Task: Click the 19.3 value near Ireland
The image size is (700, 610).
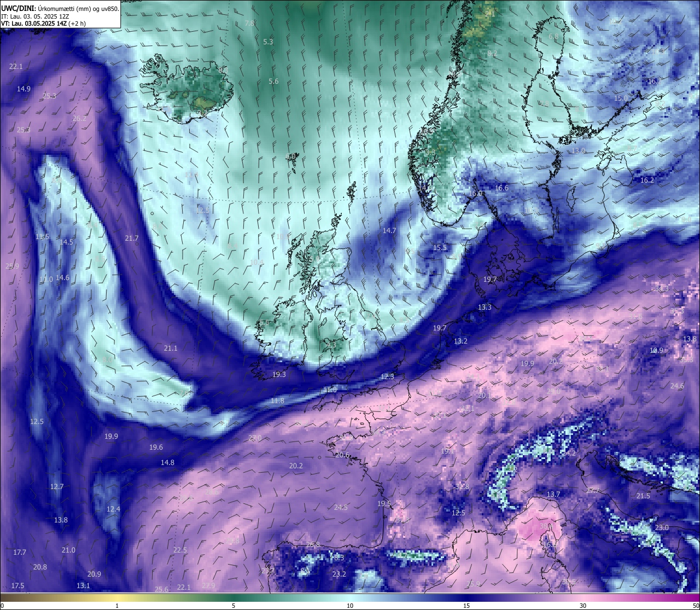Action: coord(279,374)
